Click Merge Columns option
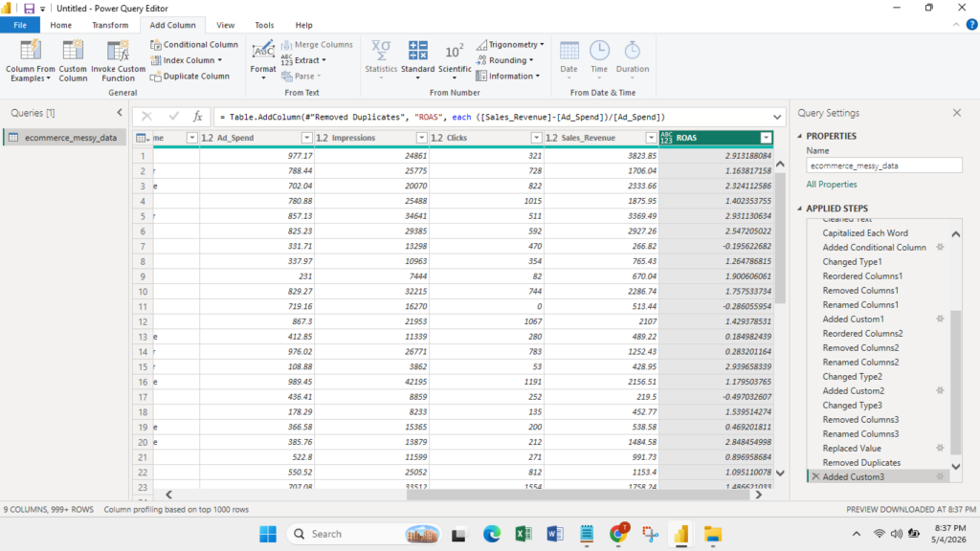 (x=317, y=44)
